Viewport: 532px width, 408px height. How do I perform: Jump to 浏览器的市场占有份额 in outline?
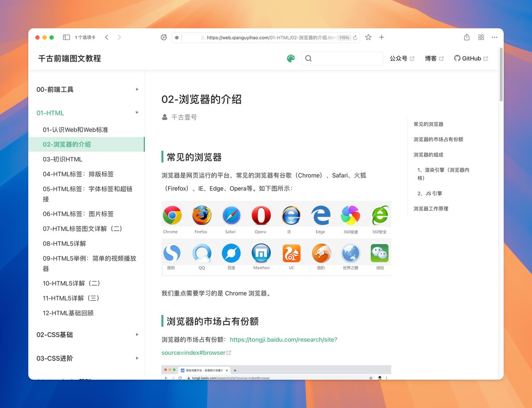[438, 139]
